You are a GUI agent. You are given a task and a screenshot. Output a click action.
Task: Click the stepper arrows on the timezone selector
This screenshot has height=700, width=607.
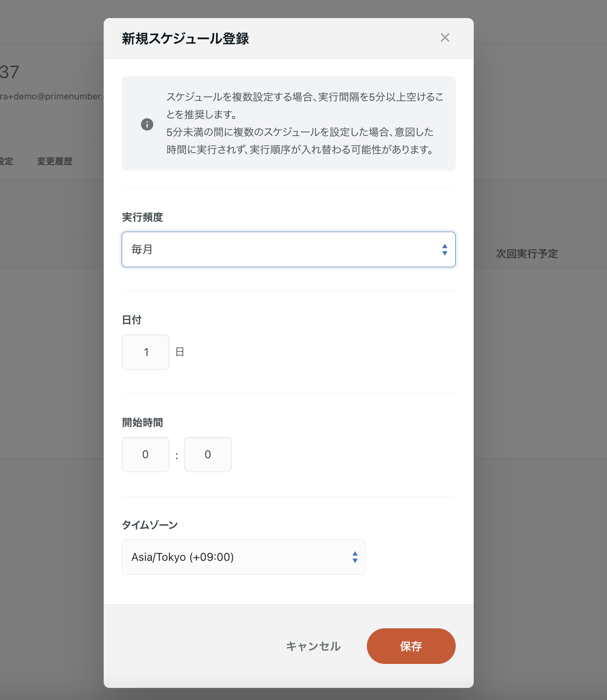coord(354,557)
